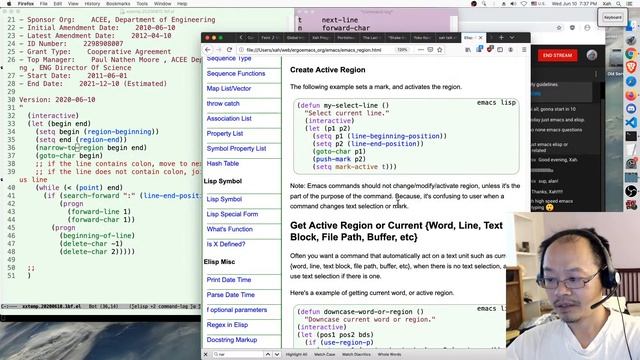Click reader/pocket icon in address bar
This screenshot has width=640, height=360.
pyautogui.click(x=430, y=50)
